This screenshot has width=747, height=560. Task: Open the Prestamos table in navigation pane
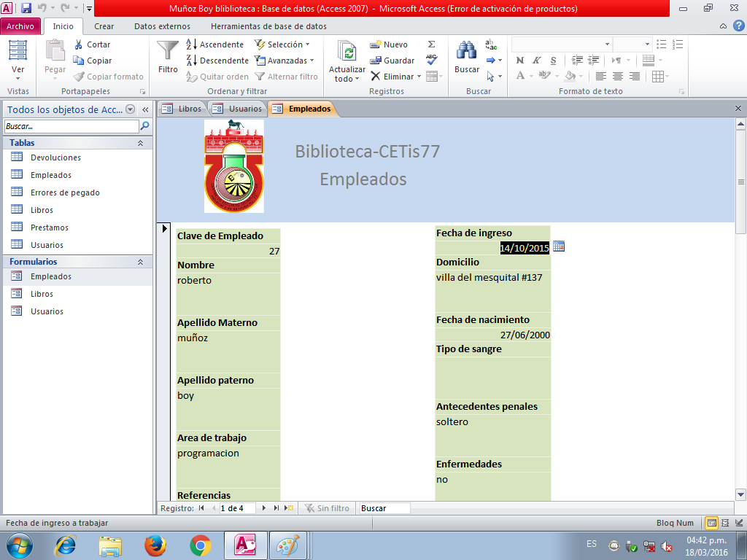coord(50,227)
